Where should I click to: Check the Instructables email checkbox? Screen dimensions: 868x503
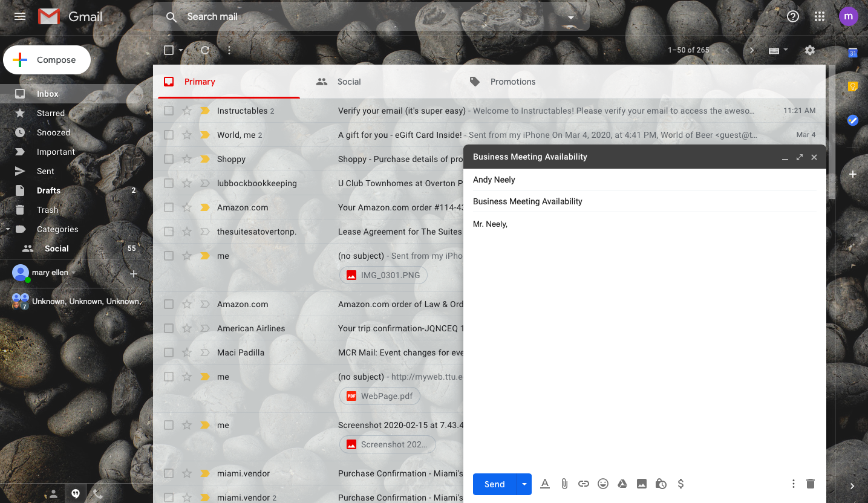tap(169, 111)
